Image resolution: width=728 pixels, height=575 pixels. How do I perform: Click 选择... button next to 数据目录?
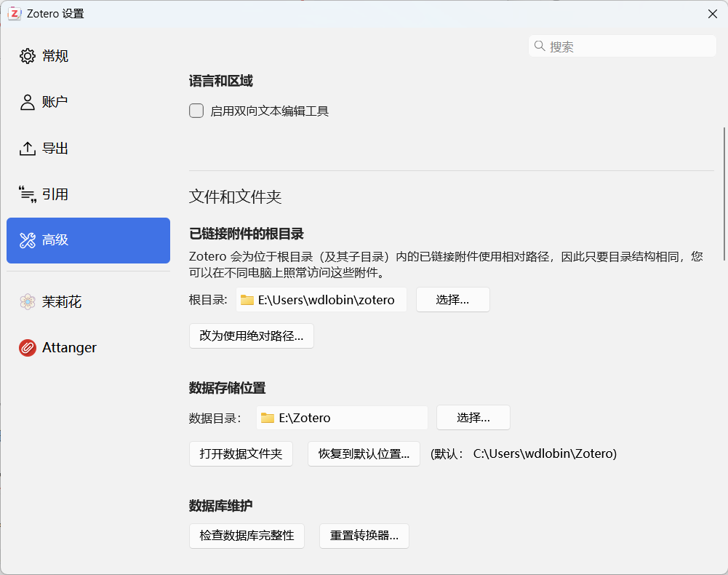pyautogui.click(x=473, y=418)
